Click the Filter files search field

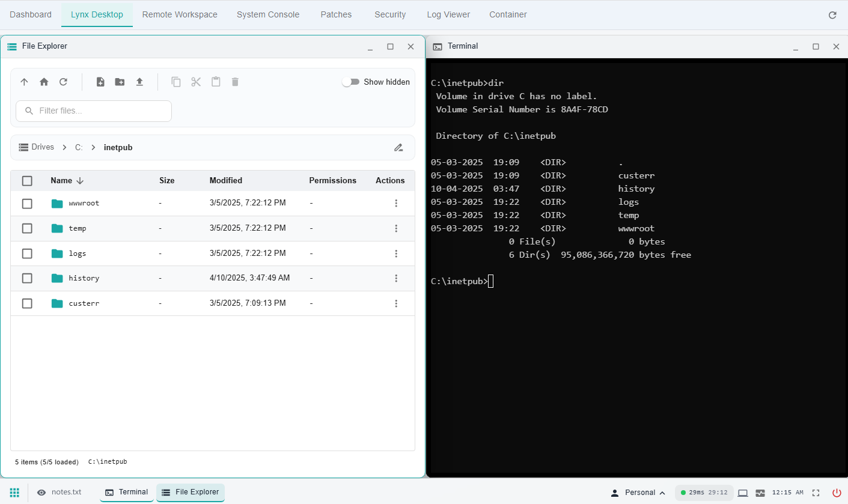[x=94, y=111]
